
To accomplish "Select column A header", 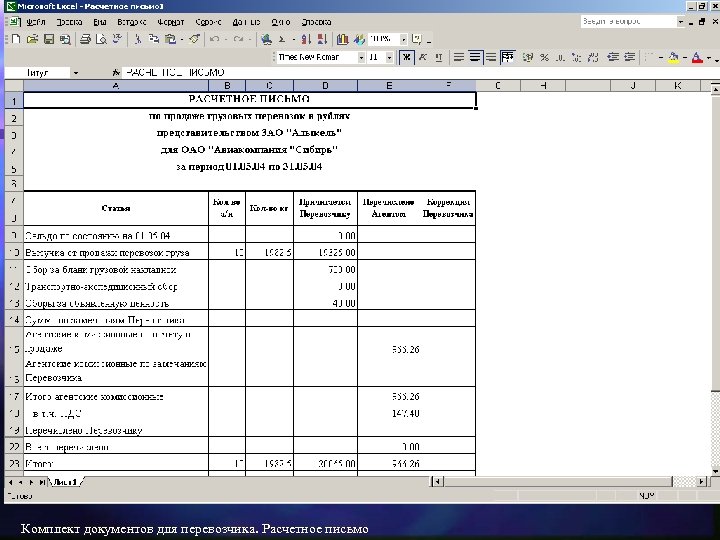I will point(116,85).
